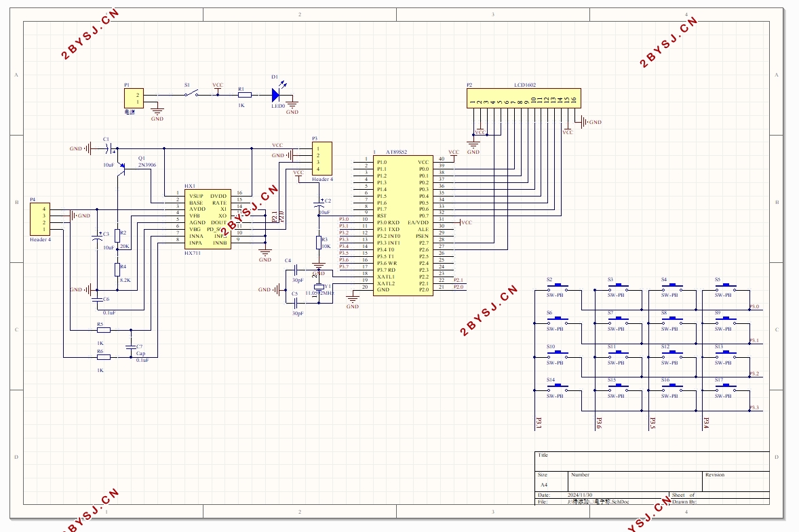
Task: Click the 'PSEN' pin label on AT89S52
Action: (x=423, y=237)
